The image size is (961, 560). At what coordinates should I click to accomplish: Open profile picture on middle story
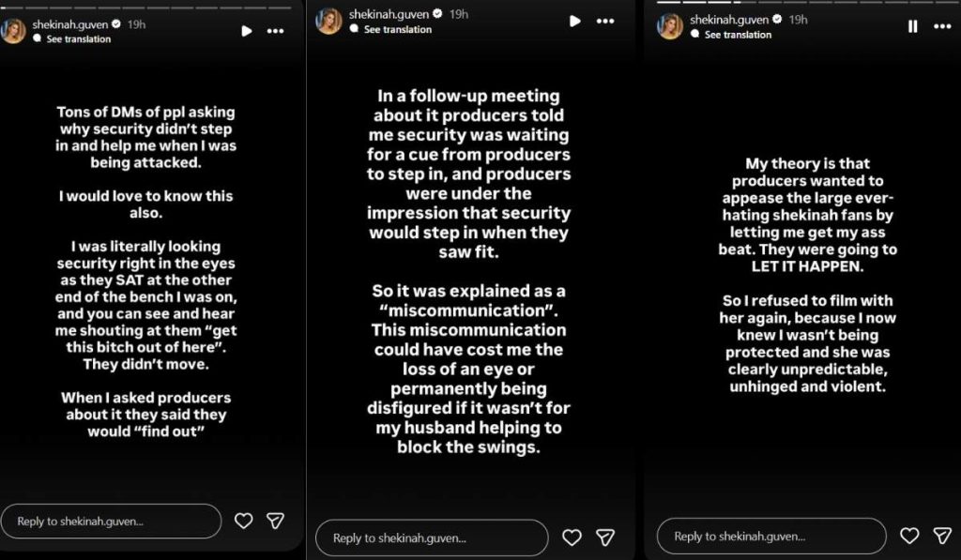tap(328, 21)
